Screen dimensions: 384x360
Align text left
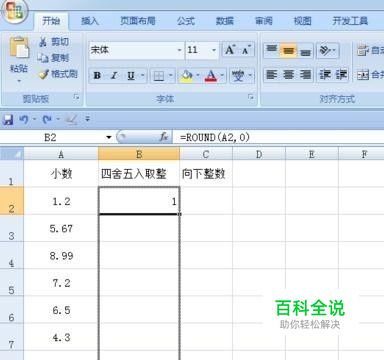(272, 75)
